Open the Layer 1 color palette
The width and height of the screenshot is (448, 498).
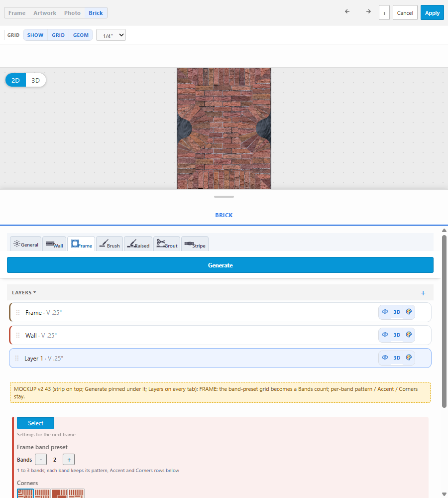tap(409, 358)
